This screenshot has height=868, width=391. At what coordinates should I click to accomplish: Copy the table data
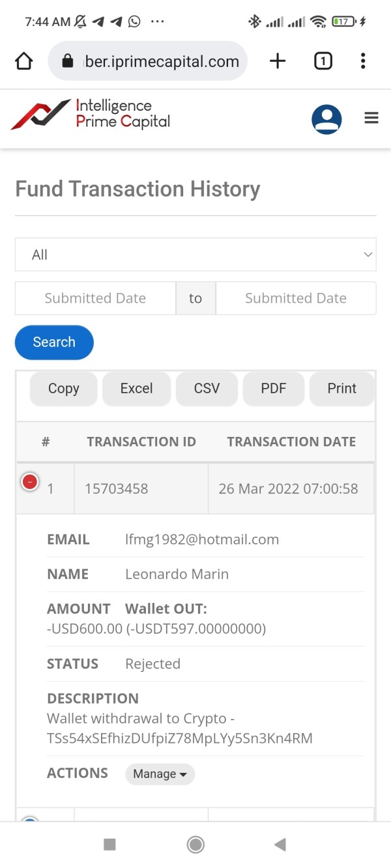[64, 389]
